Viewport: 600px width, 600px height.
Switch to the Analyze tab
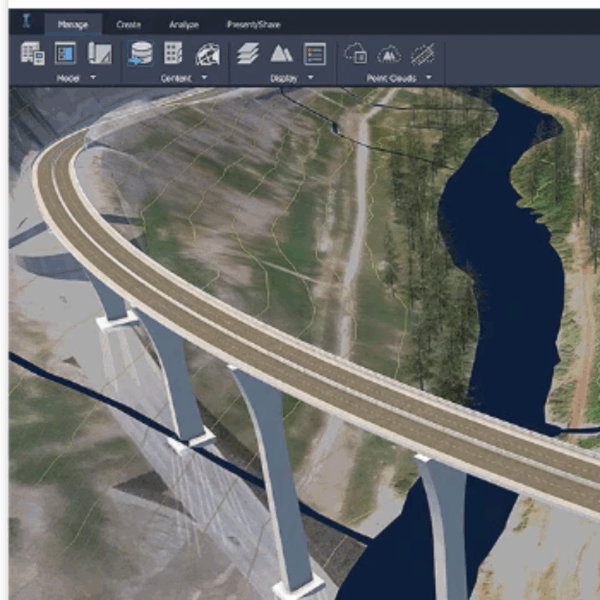184,24
